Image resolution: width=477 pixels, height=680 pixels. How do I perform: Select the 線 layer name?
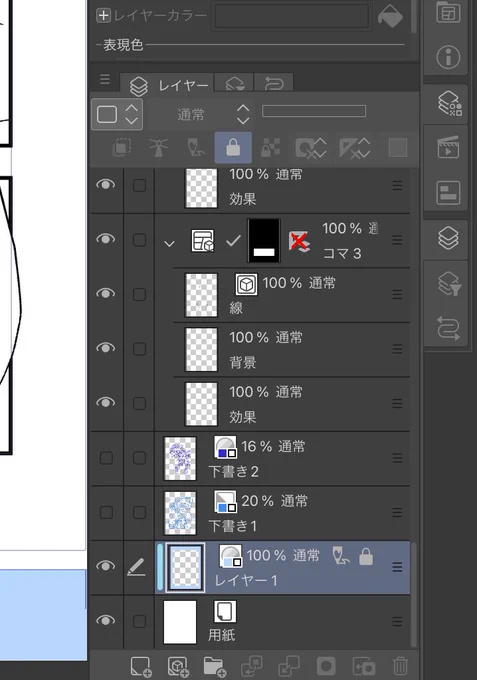(236, 308)
